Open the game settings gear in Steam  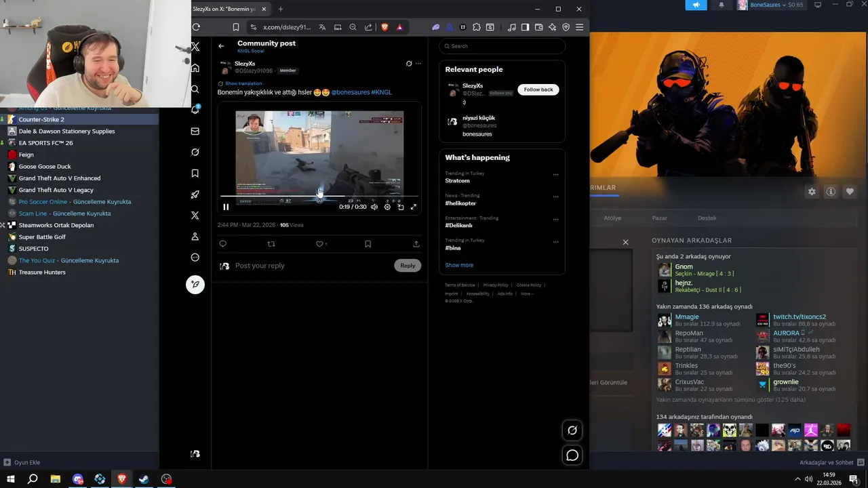click(812, 192)
